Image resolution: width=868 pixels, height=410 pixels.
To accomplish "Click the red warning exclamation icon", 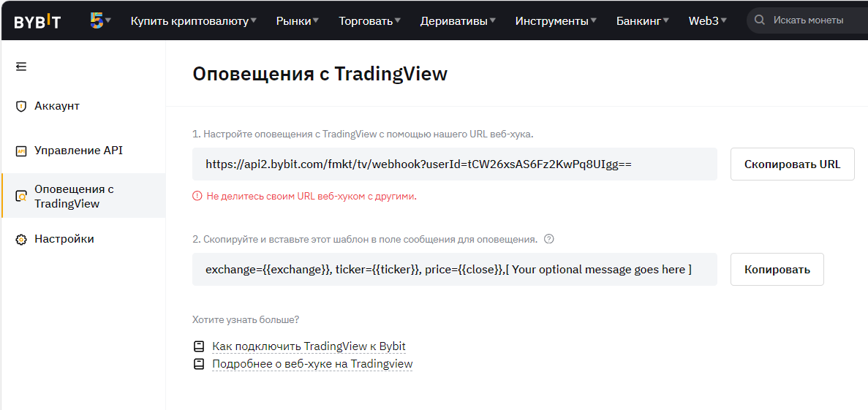I will pyautogui.click(x=197, y=196).
